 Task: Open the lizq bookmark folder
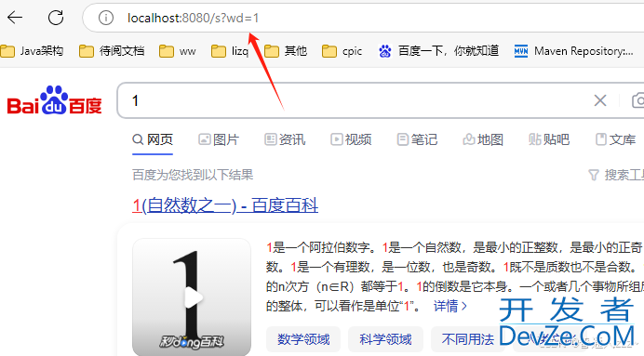pos(230,51)
